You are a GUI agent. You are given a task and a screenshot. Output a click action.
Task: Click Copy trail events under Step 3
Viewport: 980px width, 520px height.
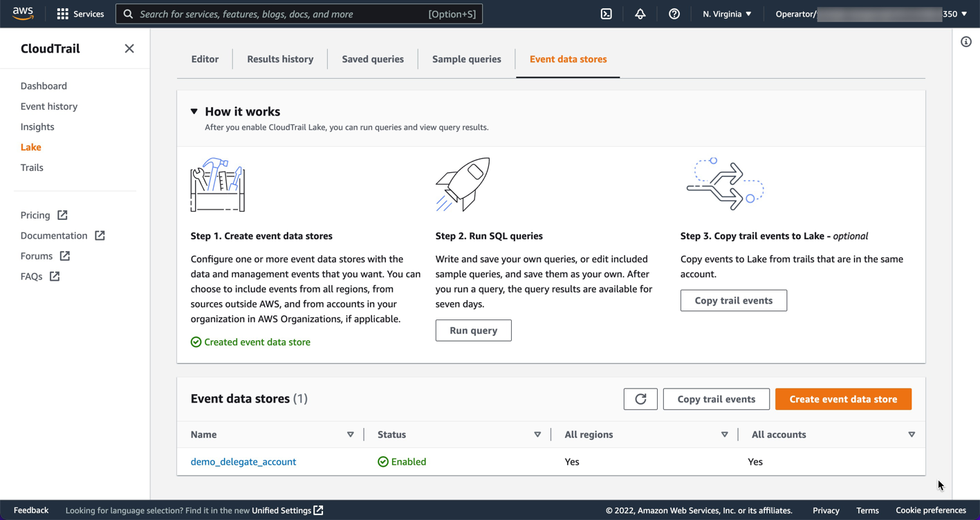(734, 301)
